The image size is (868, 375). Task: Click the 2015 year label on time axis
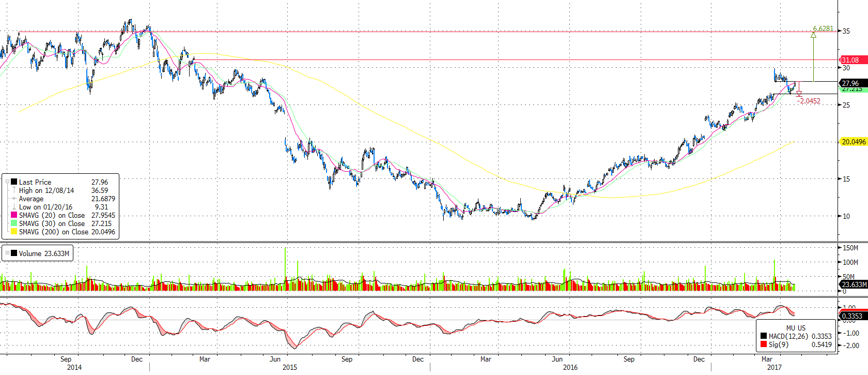click(x=290, y=367)
